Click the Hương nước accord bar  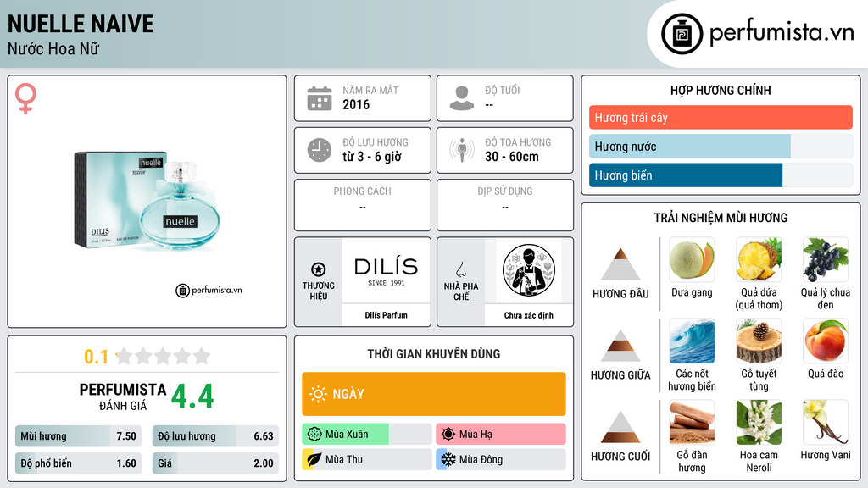721,147
